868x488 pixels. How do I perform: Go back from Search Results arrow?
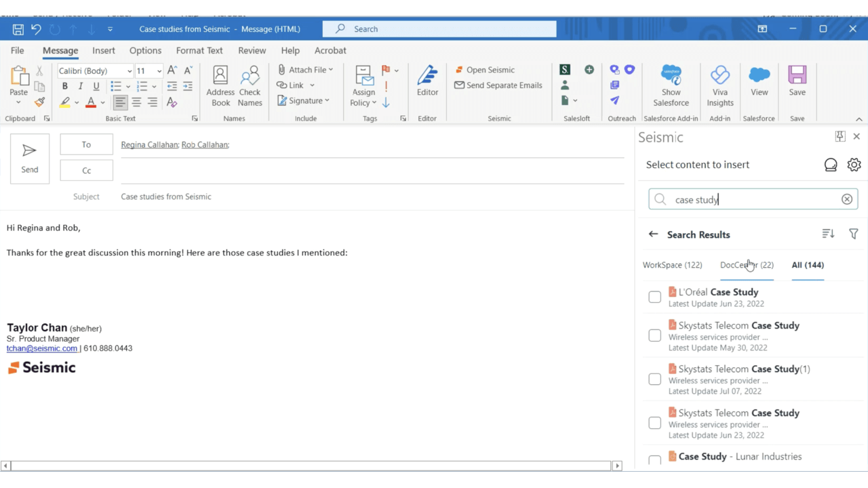click(653, 235)
